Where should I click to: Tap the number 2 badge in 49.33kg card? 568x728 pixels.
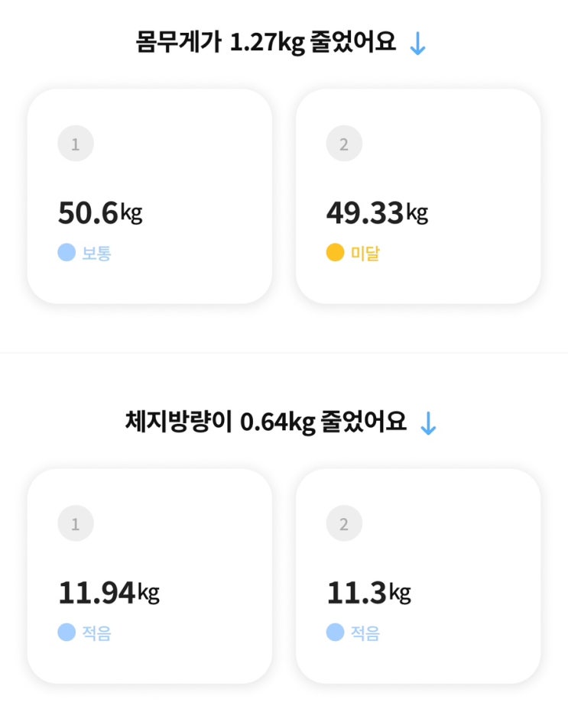click(x=344, y=144)
